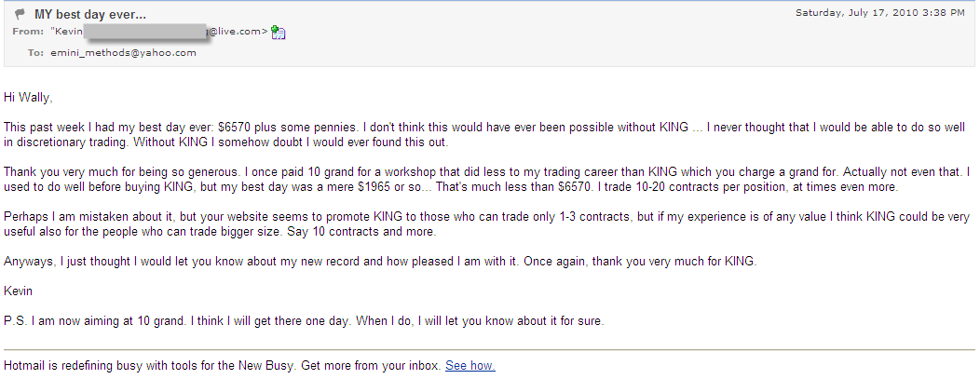Click the paragraph starting 'Perhaps I am mistaken'
980x379 pixels.
487,224
